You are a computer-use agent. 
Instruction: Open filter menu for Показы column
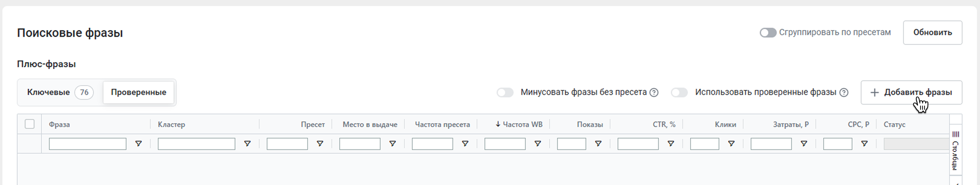tap(598, 144)
